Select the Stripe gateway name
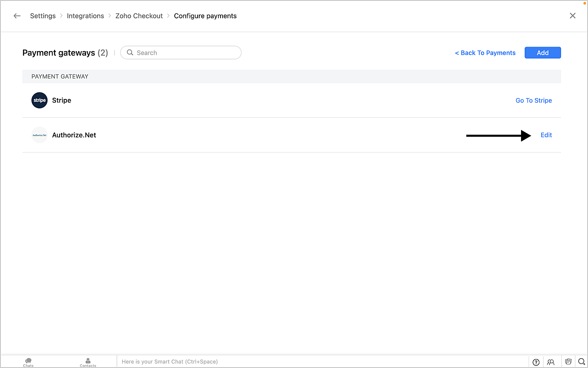Viewport: 588px width, 368px height. pyautogui.click(x=62, y=100)
